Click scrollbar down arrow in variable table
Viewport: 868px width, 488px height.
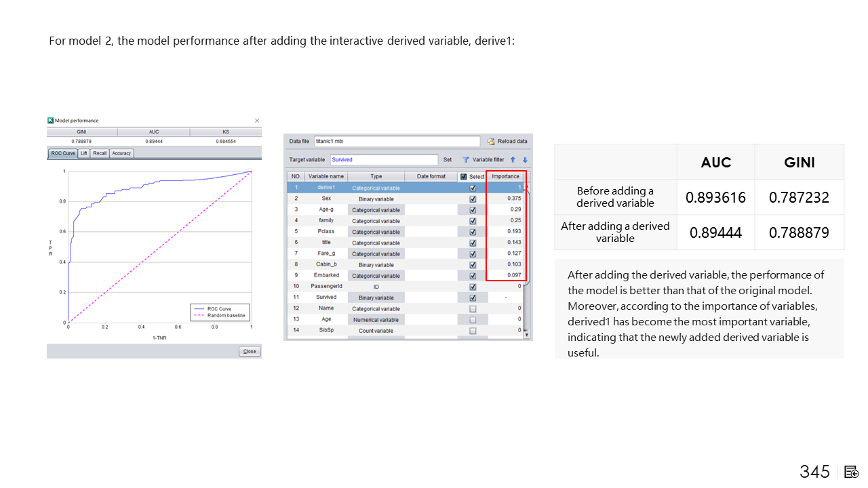(x=527, y=334)
